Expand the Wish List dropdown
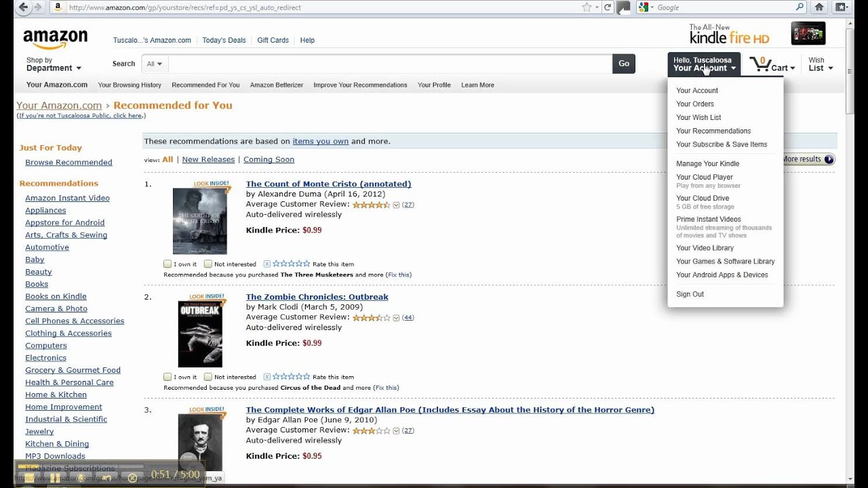Screen dimensions: 868x488 [820, 64]
